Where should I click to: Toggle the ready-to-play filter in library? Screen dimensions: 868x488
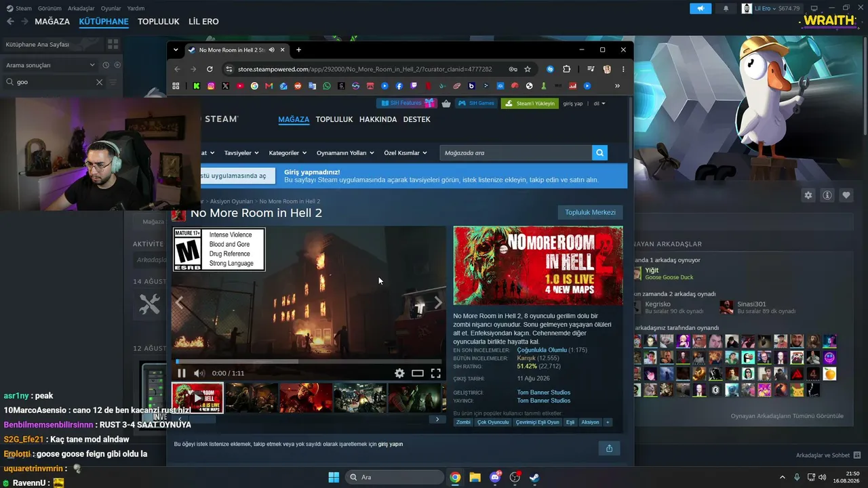(x=117, y=65)
